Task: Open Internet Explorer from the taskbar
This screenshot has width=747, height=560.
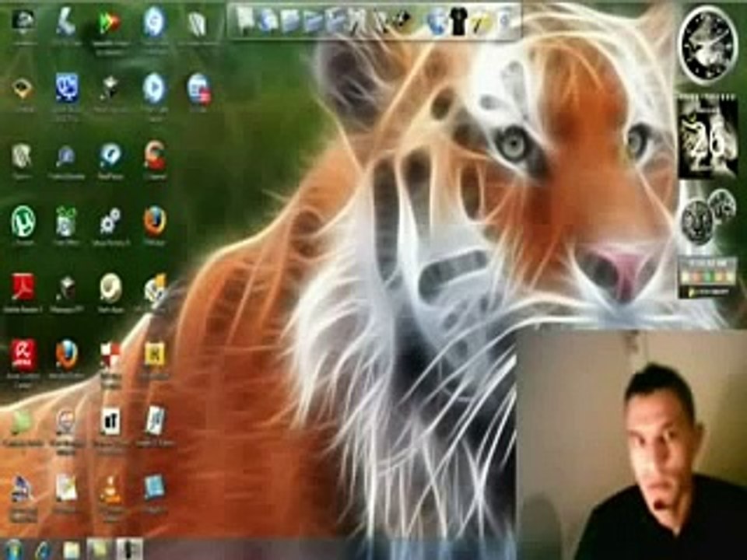Action: [44, 551]
